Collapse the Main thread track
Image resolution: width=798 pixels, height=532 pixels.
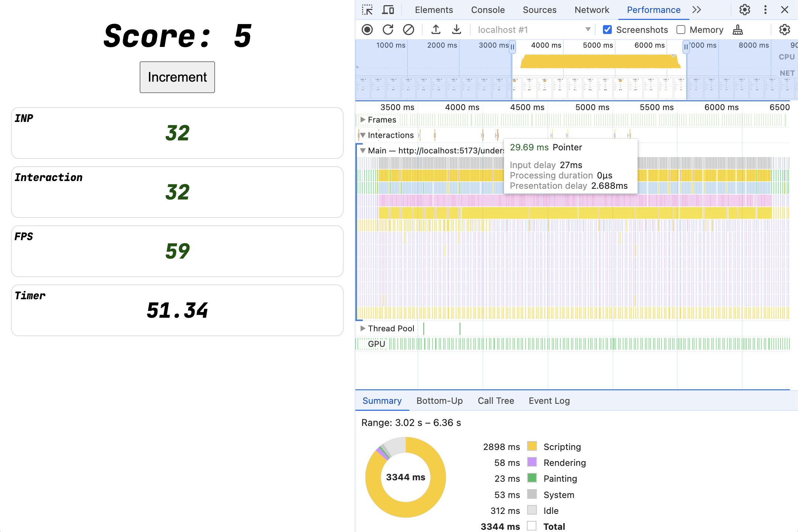click(x=365, y=150)
